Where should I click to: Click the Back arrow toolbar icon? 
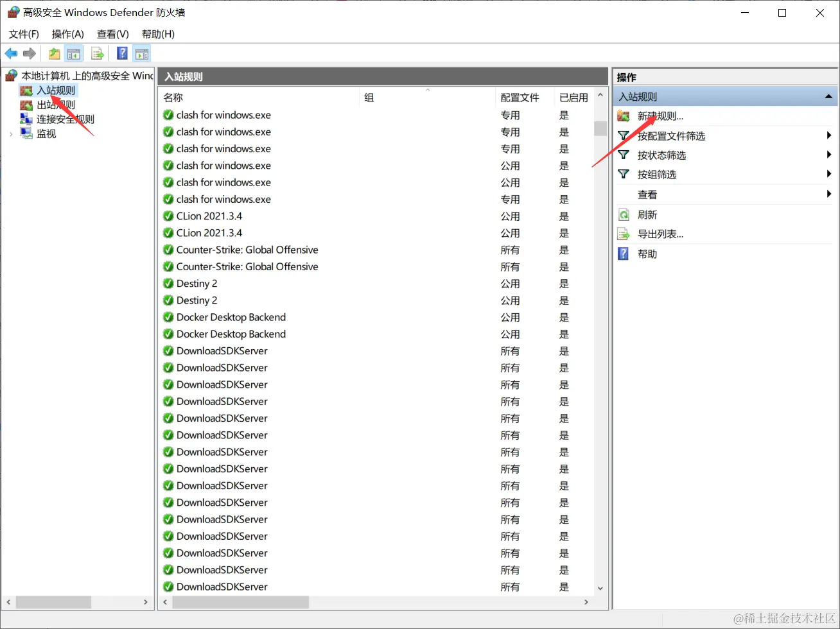(x=11, y=54)
